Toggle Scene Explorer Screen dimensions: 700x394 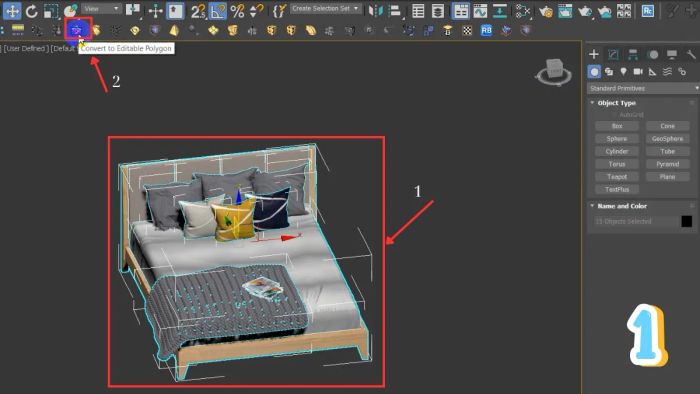(418, 11)
